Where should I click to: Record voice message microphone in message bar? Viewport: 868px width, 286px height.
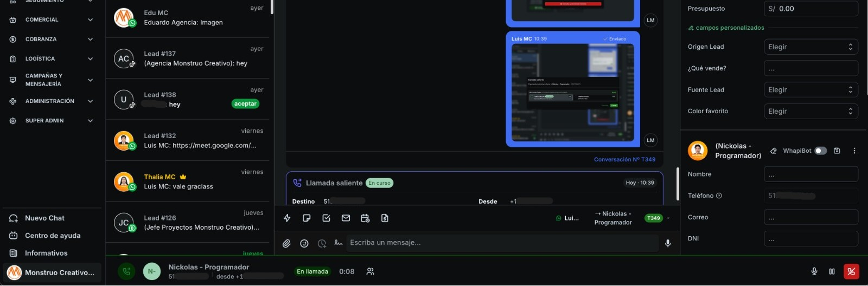(x=668, y=243)
